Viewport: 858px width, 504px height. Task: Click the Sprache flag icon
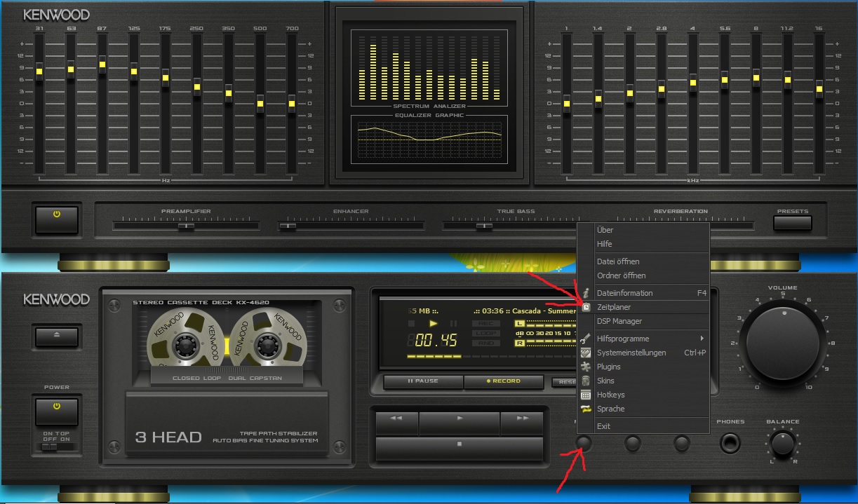586,409
